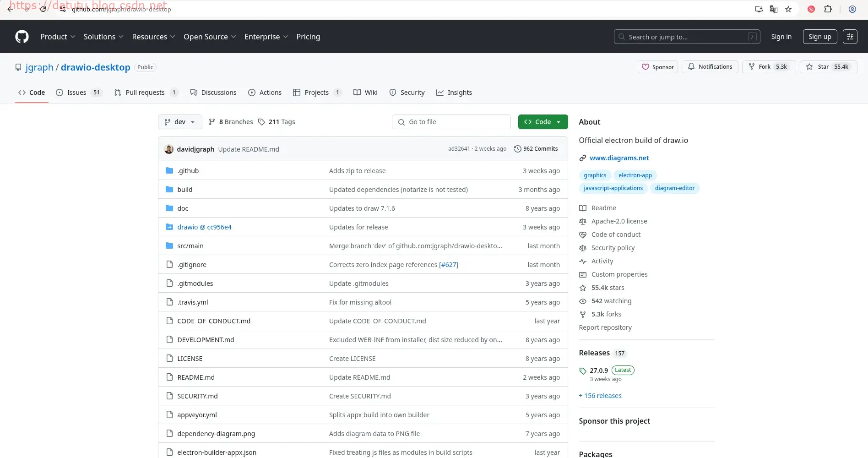
Task: Open the green Code dropdown button
Action: tap(543, 122)
